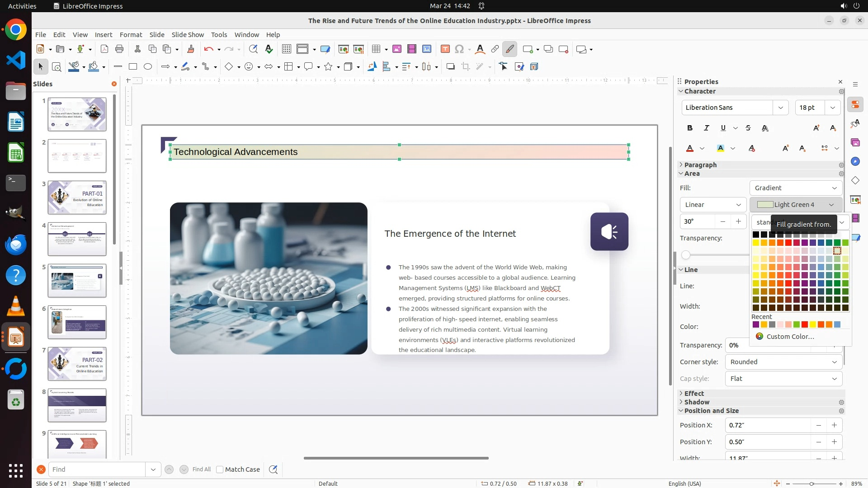Toggle Italic in Character panel

[x=706, y=128]
